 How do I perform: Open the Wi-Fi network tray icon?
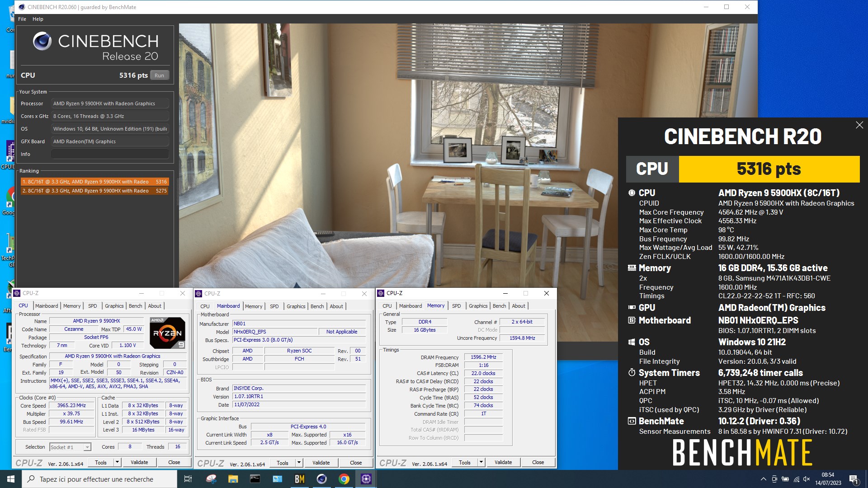click(796, 479)
